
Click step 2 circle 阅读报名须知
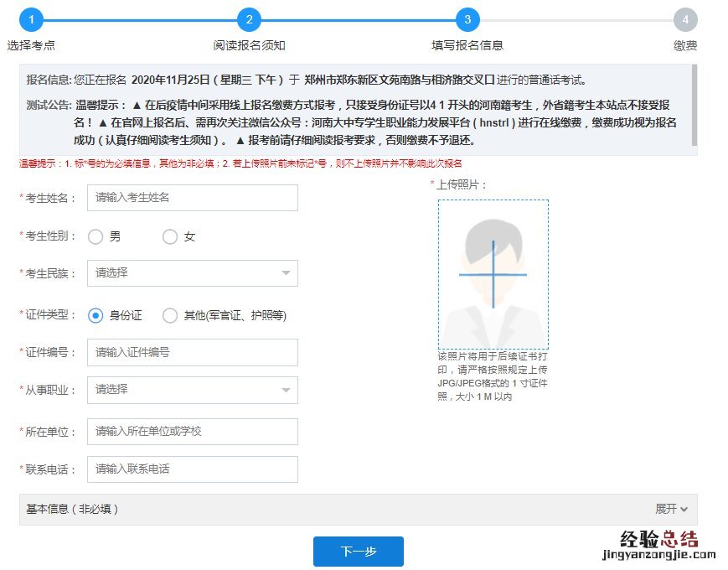click(x=249, y=19)
